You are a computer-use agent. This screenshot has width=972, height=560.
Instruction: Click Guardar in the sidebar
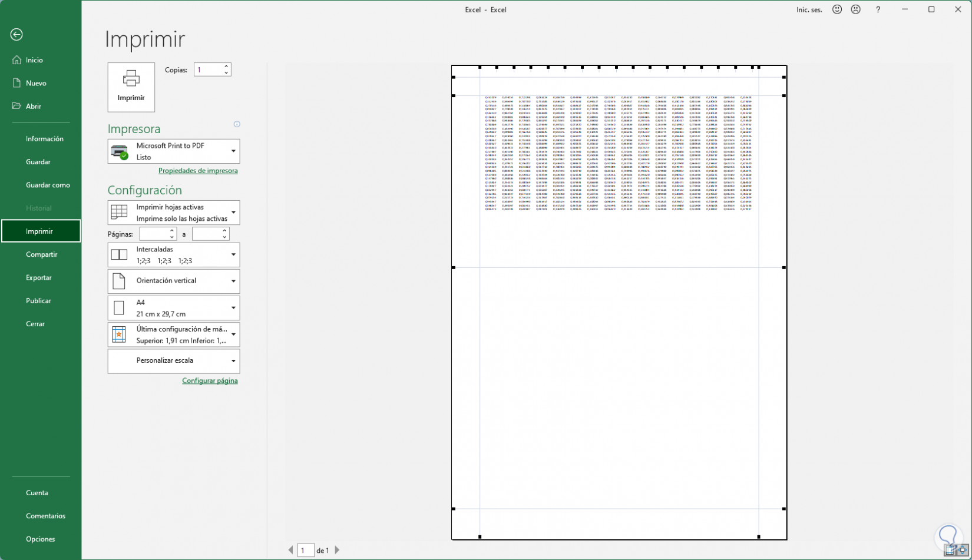click(41, 161)
